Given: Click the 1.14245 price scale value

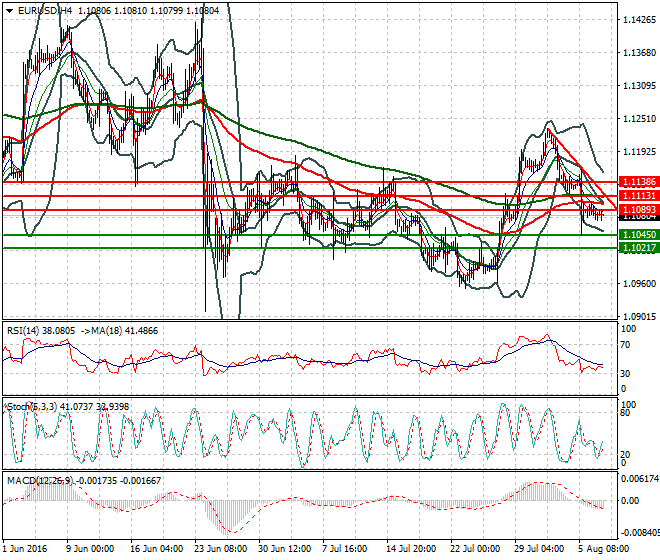Looking at the screenshot, I should coord(638,19).
